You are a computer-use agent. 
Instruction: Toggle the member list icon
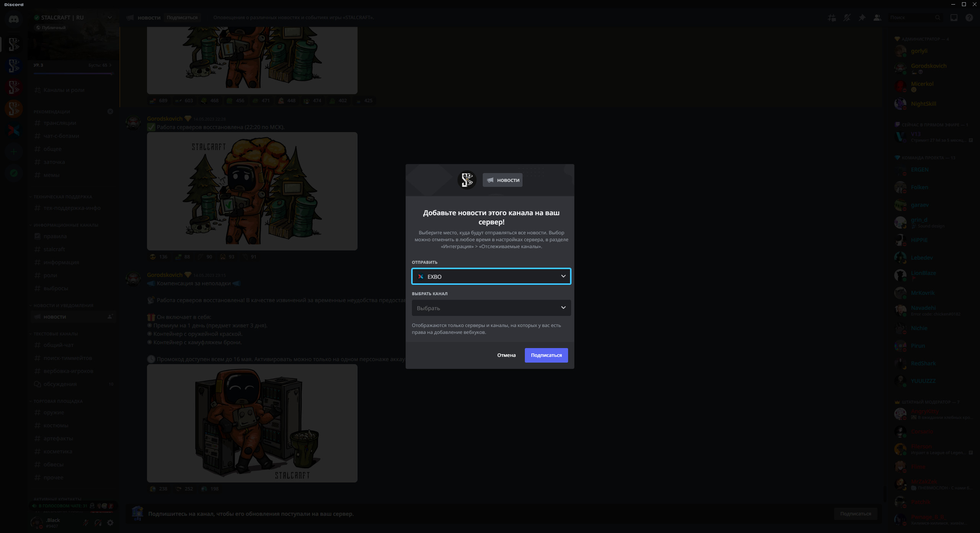tap(877, 18)
